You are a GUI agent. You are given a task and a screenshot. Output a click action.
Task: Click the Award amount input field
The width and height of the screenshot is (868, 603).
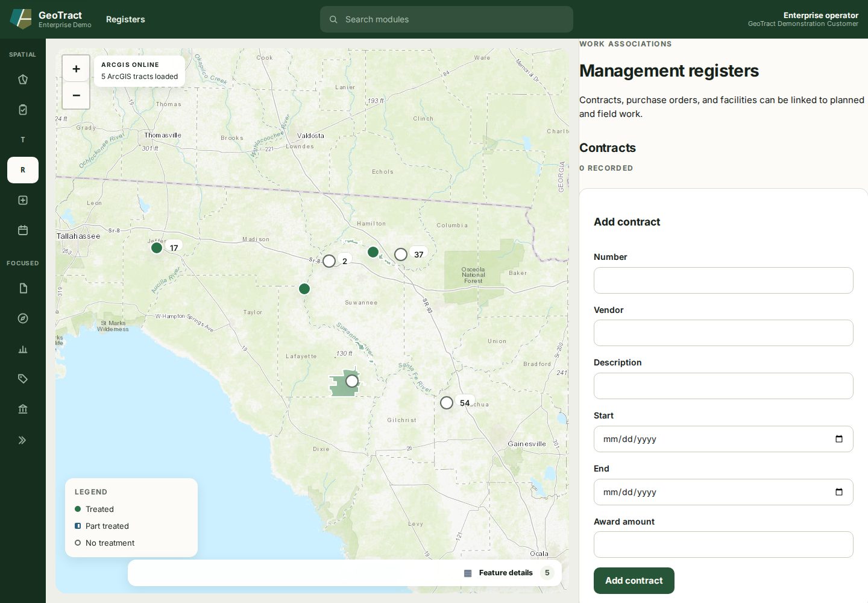(x=723, y=545)
